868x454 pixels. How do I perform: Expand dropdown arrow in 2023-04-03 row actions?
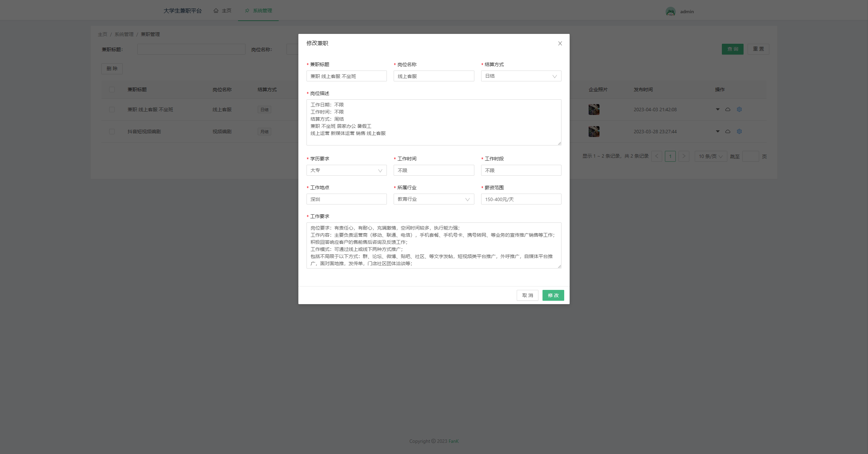tap(717, 109)
